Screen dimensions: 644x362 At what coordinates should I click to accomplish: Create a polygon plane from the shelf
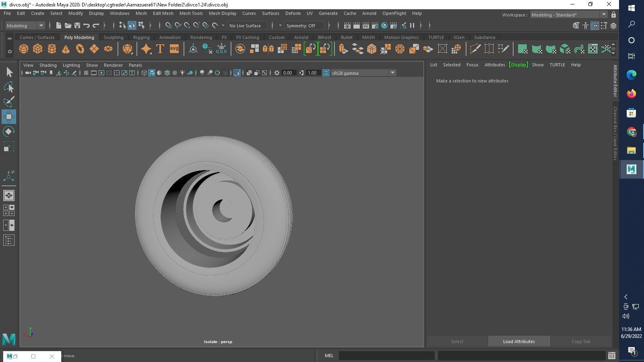pos(94,49)
